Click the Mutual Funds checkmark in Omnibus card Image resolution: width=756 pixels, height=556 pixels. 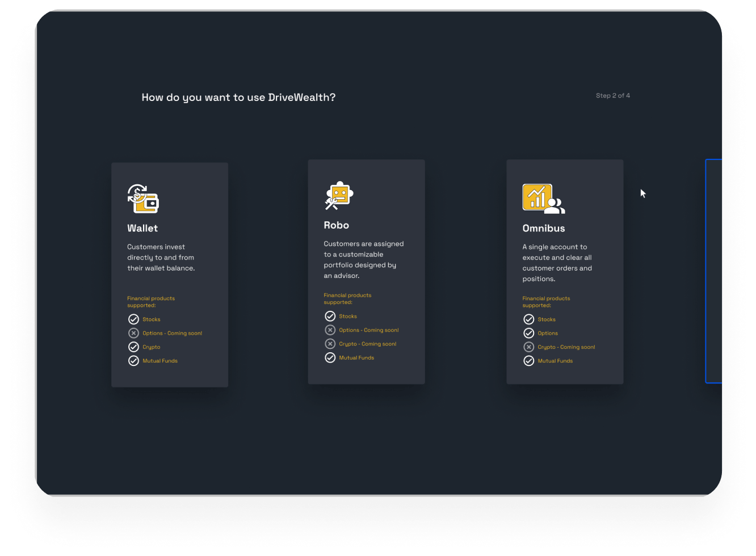(528, 361)
